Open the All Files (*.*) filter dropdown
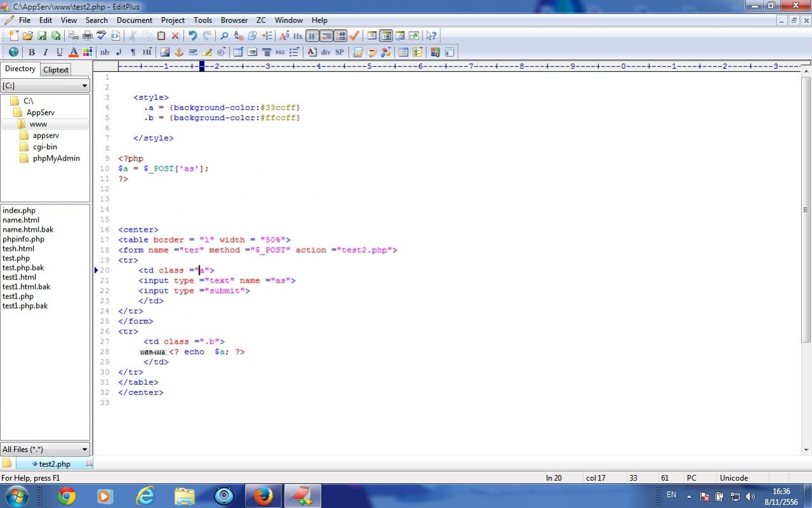This screenshot has width=812, height=508. coord(45,449)
